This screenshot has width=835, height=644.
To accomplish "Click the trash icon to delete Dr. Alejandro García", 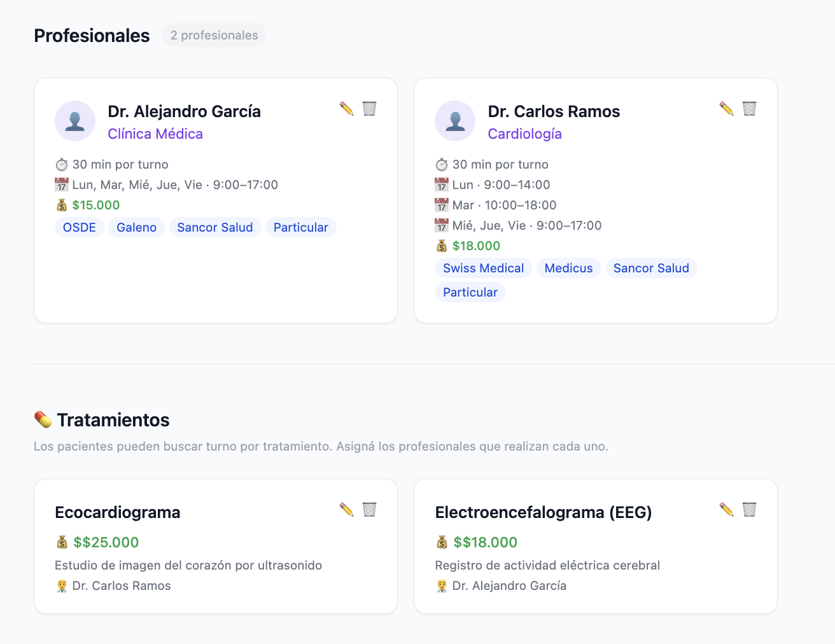I will [x=370, y=108].
